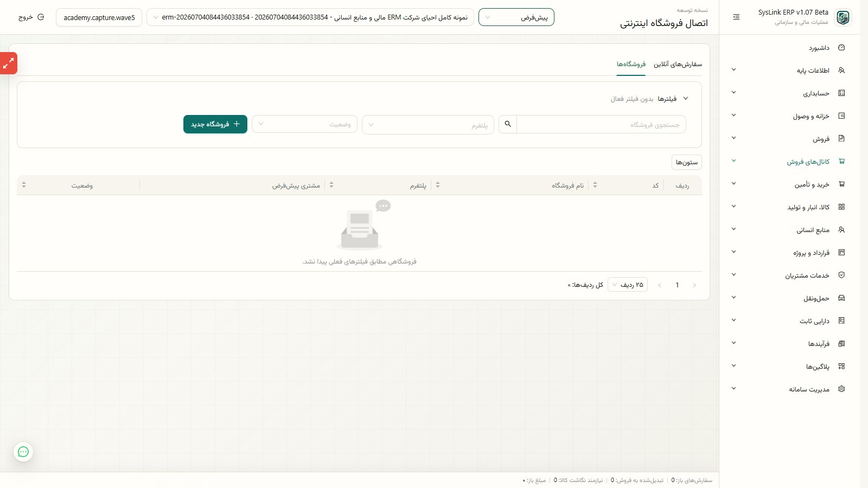
Task: Click نیازمند نگاشت کالا status entry
Action: tap(578, 480)
